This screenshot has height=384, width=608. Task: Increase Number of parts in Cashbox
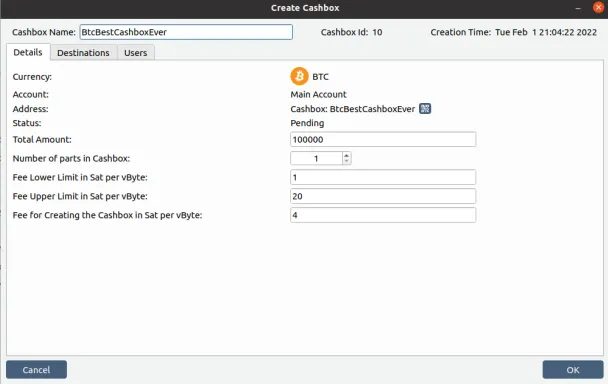click(x=347, y=155)
